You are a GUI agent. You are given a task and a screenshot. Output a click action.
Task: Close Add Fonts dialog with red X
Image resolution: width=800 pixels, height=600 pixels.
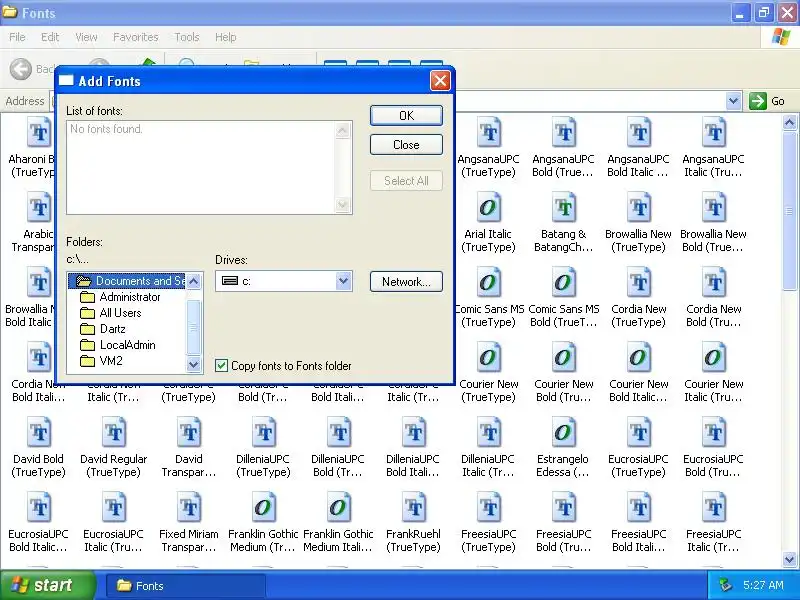point(440,81)
